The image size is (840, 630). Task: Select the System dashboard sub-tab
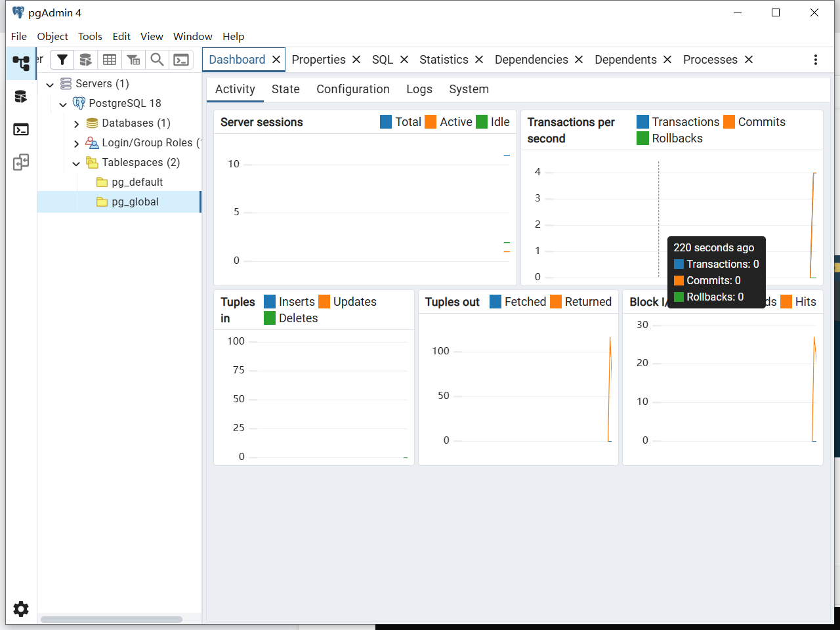coord(469,89)
